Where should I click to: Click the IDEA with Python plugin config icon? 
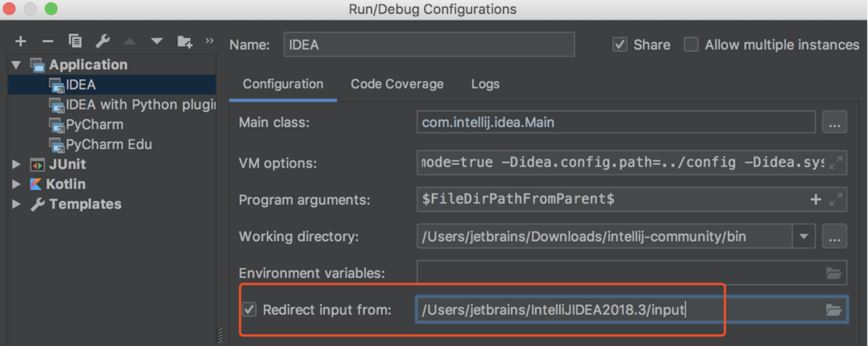coord(57,105)
